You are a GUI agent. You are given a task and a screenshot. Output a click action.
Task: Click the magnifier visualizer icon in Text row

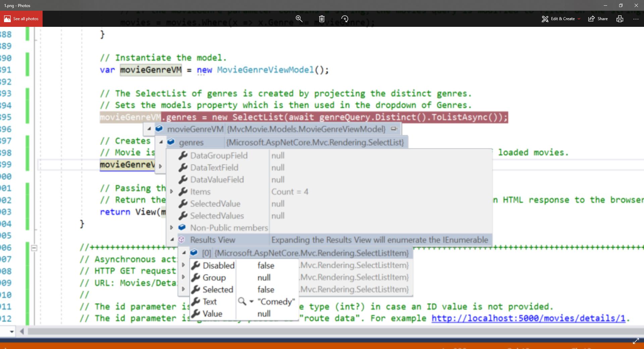pos(241,301)
